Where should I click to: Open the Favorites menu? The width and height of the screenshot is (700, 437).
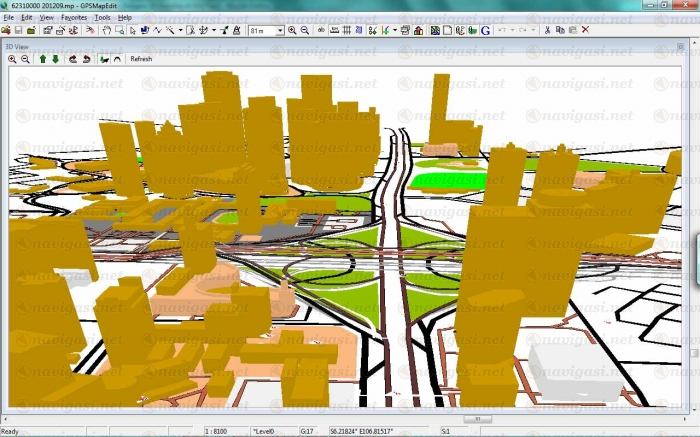point(73,17)
